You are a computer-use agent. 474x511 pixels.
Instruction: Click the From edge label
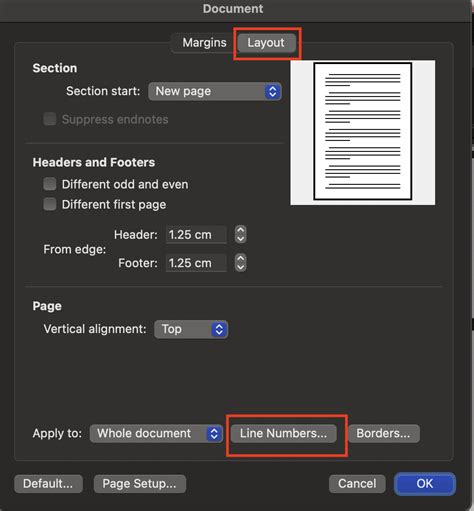tap(75, 249)
